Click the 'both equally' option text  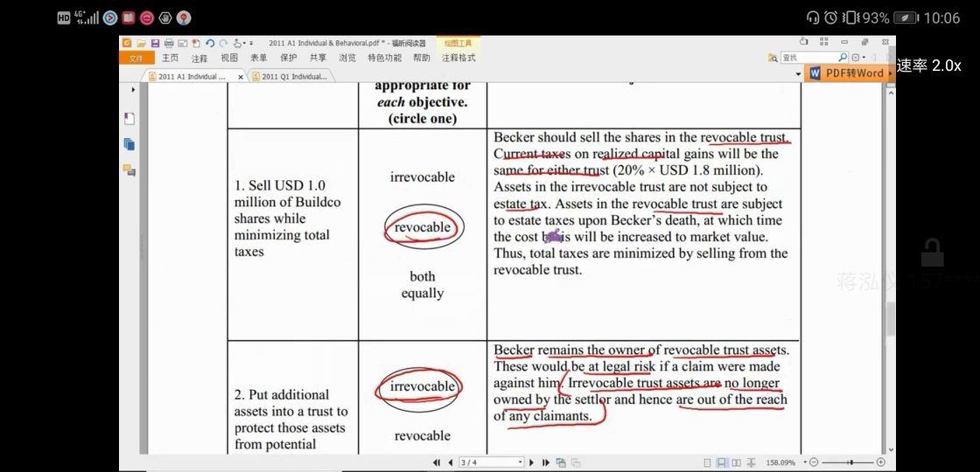(x=423, y=285)
